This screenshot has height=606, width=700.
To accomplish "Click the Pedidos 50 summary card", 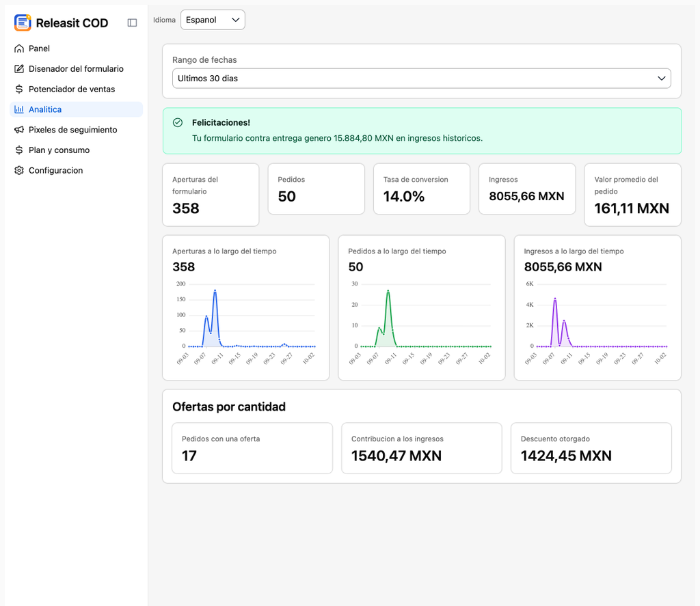I will [316, 189].
